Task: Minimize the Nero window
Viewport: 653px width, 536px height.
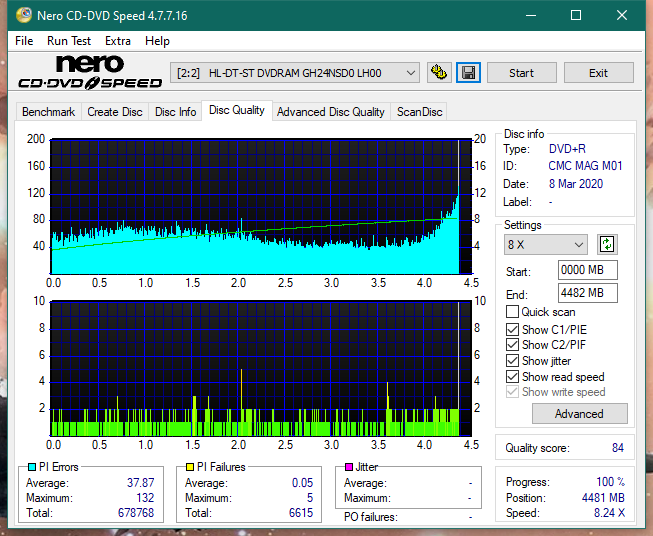Action: [531, 15]
